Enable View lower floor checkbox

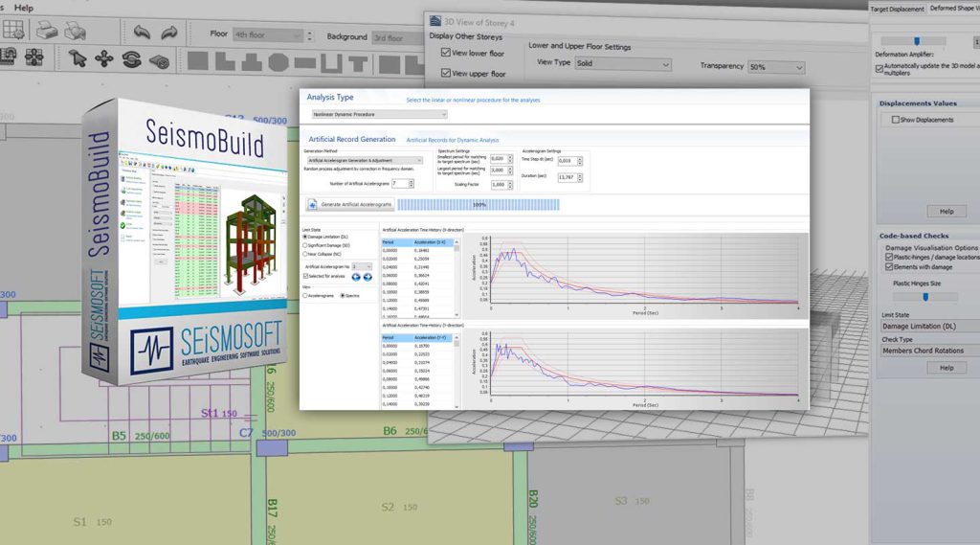(x=446, y=53)
